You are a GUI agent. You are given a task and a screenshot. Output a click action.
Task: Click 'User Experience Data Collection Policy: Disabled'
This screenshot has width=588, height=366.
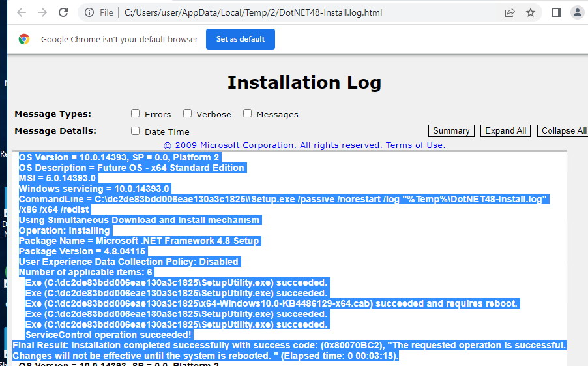pos(128,262)
